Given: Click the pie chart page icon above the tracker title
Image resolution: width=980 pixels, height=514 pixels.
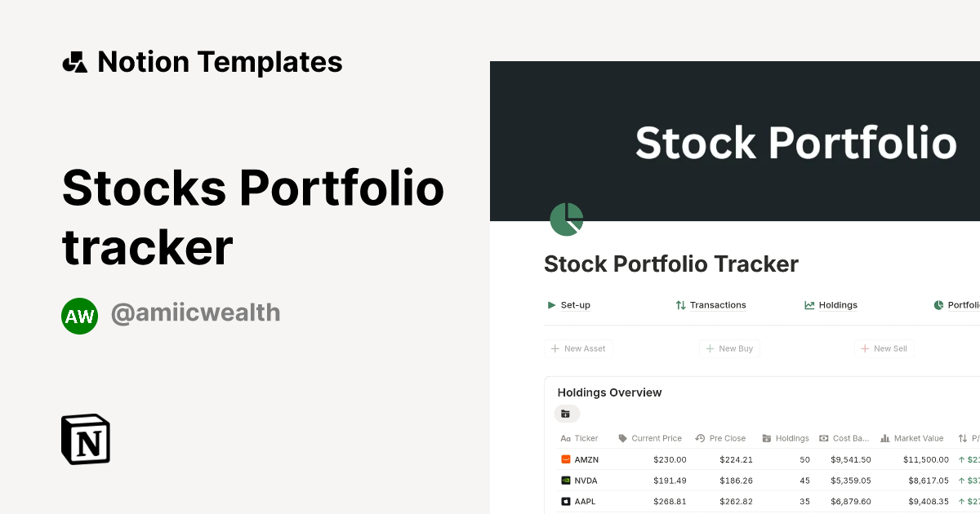Looking at the screenshot, I should tap(567, 219).
